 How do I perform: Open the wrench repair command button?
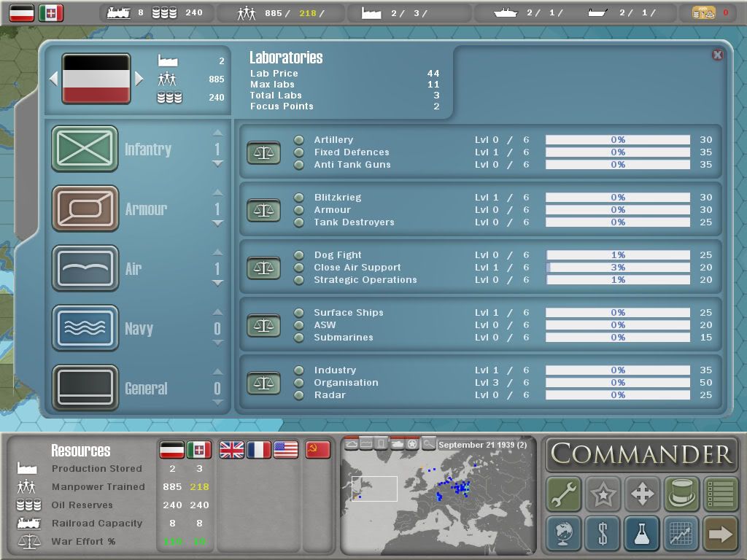click(x=564, y=494)
